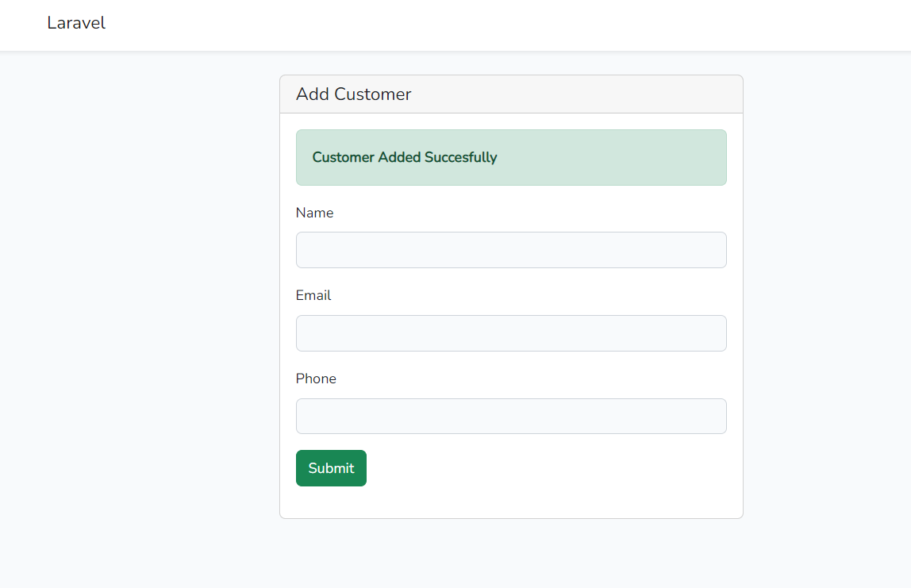The image size is (911, 588).
Task: Click the Add Customer card header
Action: click(x=511, y=94)
